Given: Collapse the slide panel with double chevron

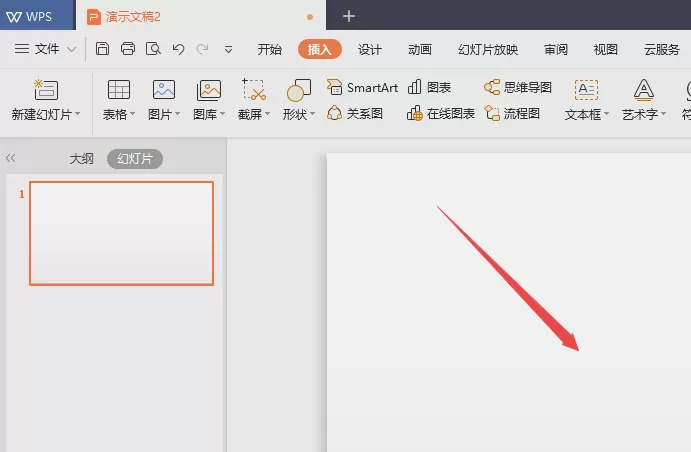Looking at the screenshot, I should click(x=11, y=158).
